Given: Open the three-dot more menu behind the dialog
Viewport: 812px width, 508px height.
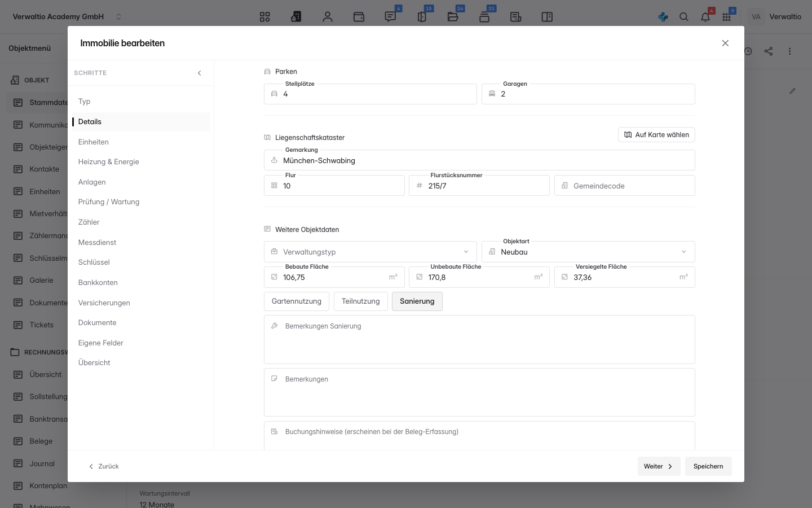Looking at the screenshot, I should pos(789,51).
